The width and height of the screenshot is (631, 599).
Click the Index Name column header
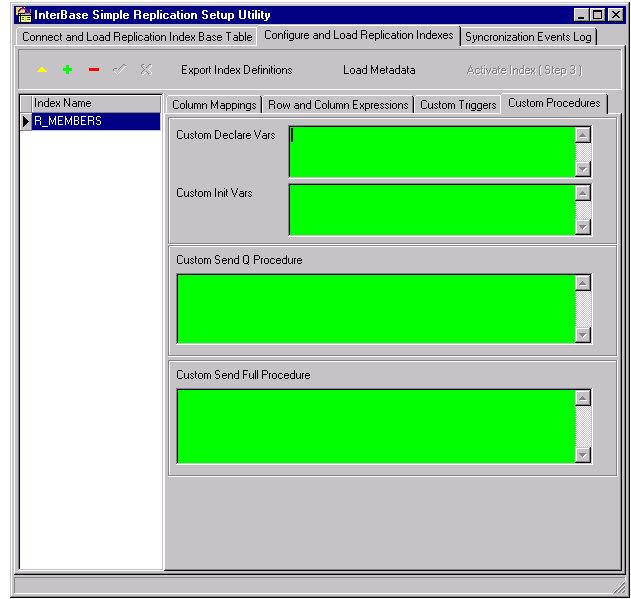pos(96,103)
